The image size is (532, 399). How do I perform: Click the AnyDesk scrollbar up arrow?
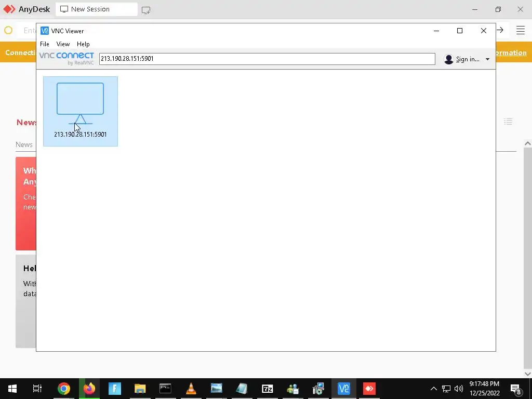528,143
